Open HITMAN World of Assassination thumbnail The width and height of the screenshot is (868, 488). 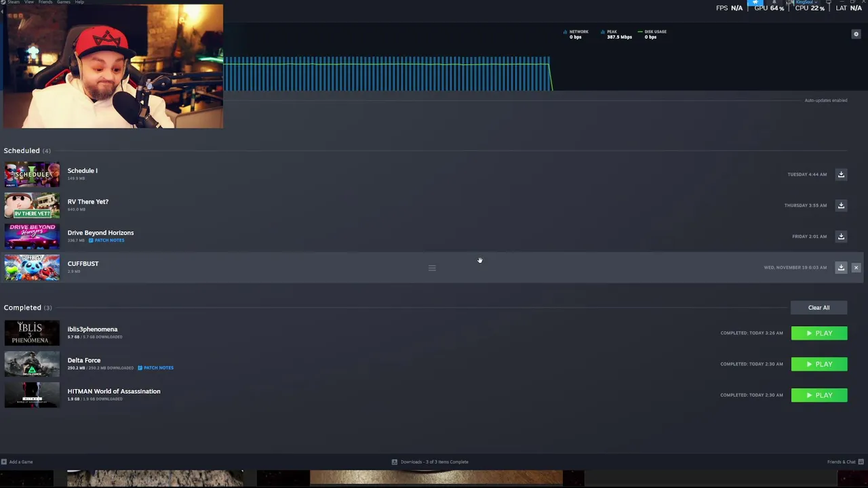pyautogui.click(x=32, y=395)
